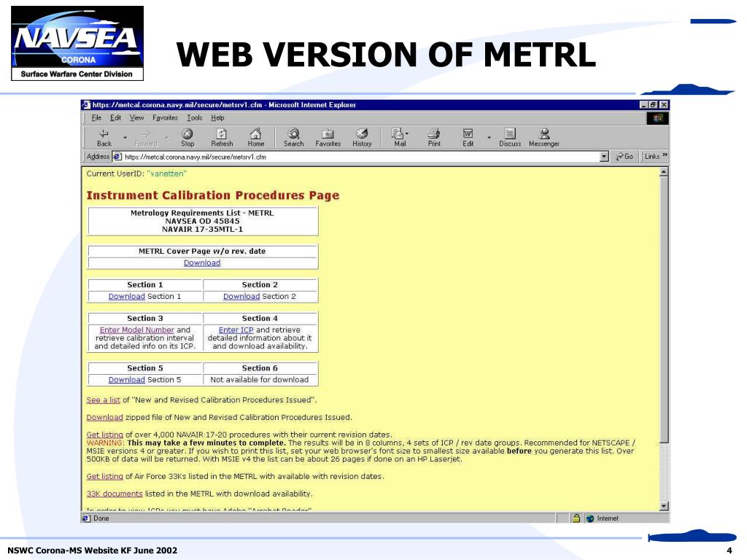Click the Edit toolbar icon
Screen dimensions: 747x560
click(468, 138)
